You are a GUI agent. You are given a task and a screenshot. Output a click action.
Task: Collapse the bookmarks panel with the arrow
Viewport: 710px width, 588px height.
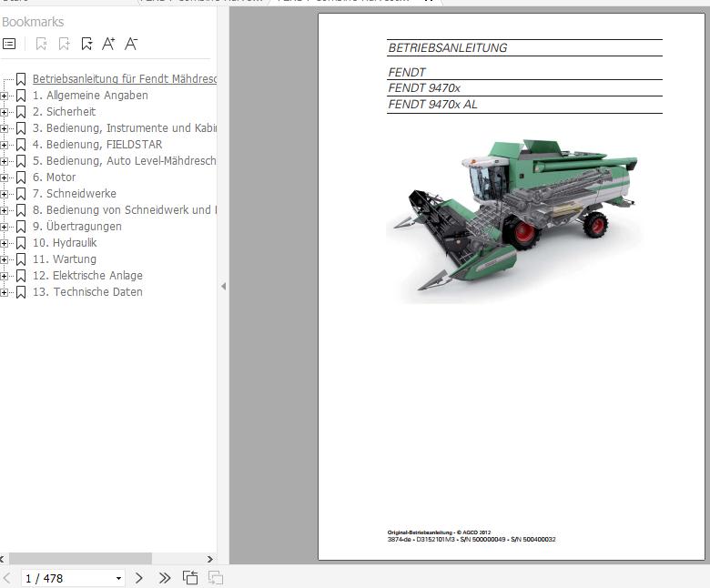[223, 286]
